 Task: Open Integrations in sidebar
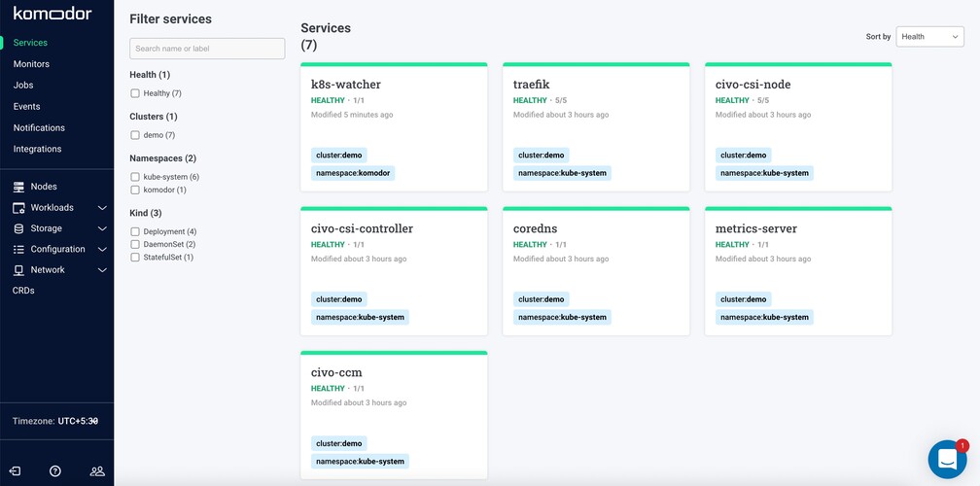click(x=38, y=149)
